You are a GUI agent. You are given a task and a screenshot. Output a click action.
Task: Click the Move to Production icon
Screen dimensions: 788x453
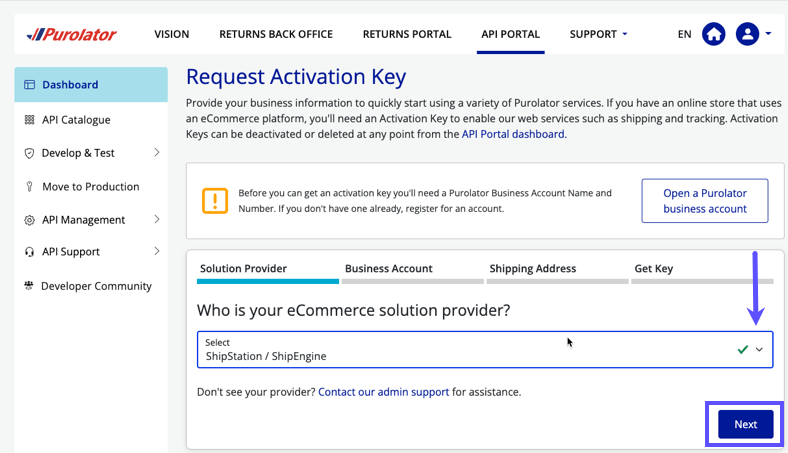(29, 187)
